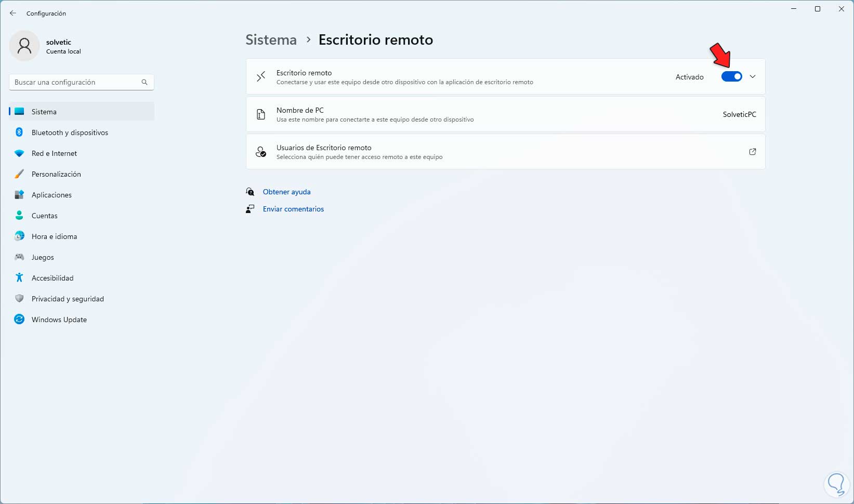The width and height of the screenshot is (854, 504).
Task: Click the Bluetooth icon in sidebar
Action: pyautogui.click(x=19, y=132)
